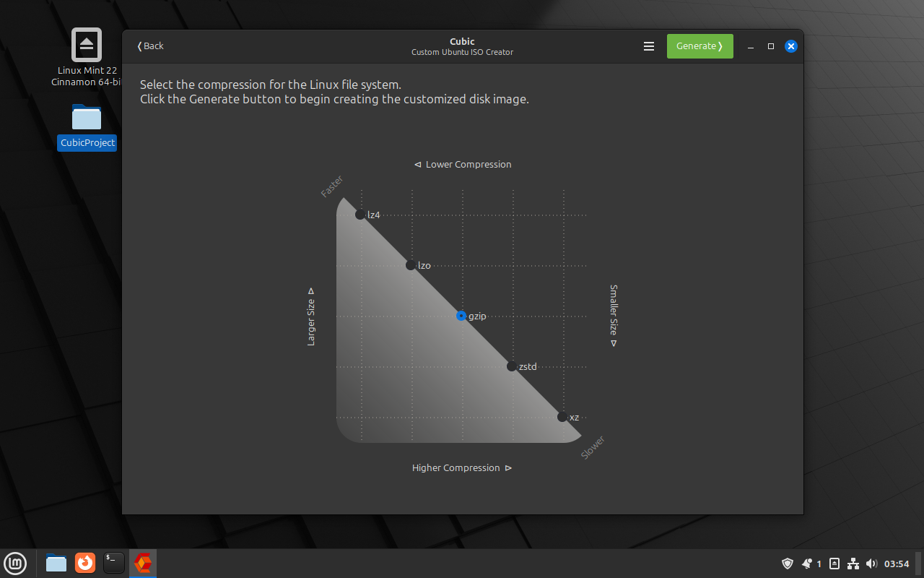The image size is (924, 578).
Task: Open the Terminal from the panel
Action: tap(114, 562)
